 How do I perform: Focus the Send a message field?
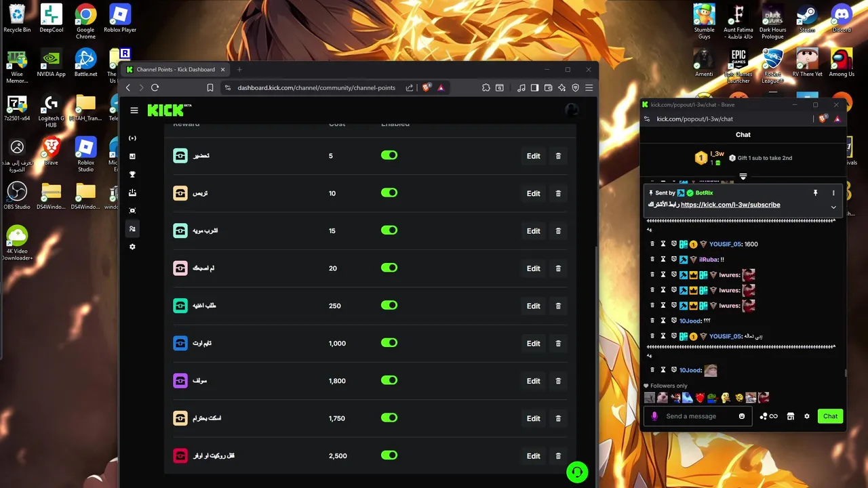pyautogui.click(x=698, y=416)
